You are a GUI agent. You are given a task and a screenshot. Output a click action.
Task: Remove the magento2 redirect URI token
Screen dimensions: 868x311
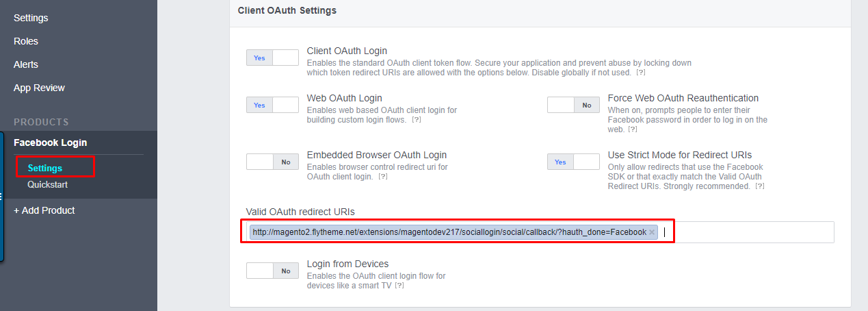(652, 232)
